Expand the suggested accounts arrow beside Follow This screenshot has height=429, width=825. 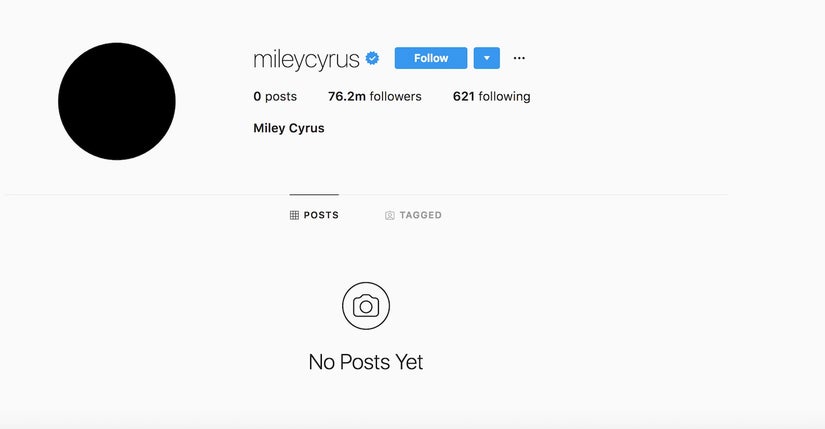click(487, 58)
